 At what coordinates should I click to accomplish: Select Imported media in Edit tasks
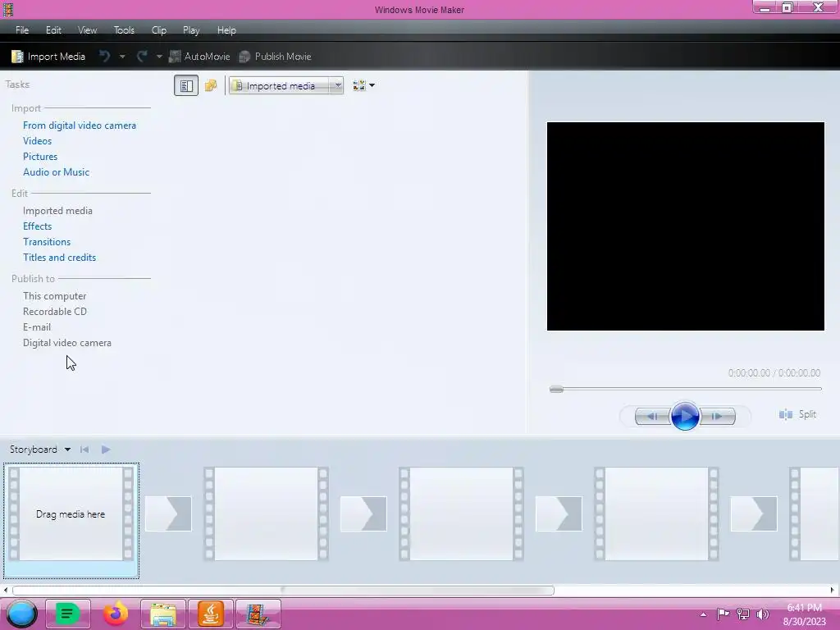[57, 211]
